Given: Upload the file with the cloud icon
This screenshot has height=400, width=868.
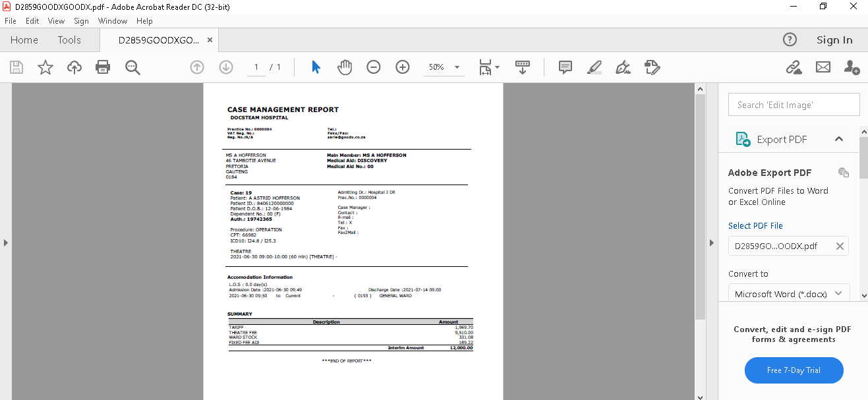Looking at the screenshot, I should [x=74, y=67].
